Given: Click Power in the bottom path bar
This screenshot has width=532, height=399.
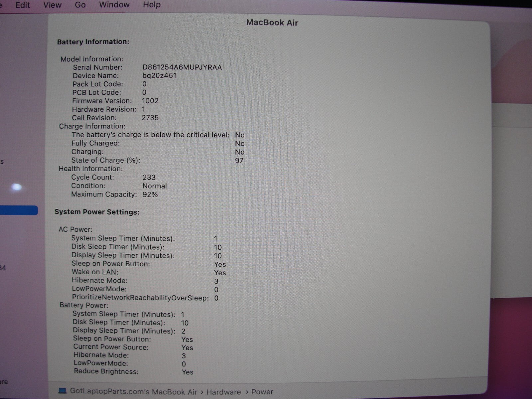Looking at the screenshot, I should pos(262,392).
